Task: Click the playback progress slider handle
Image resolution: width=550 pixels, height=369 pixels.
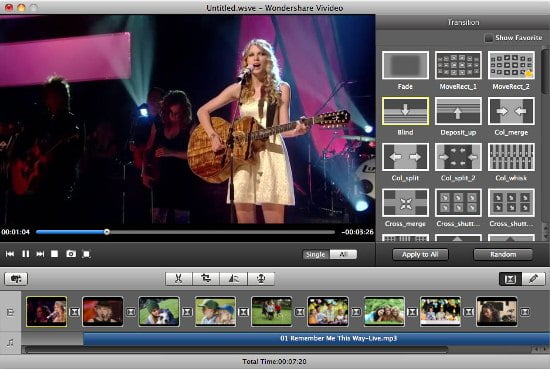Action: point(107,232)
